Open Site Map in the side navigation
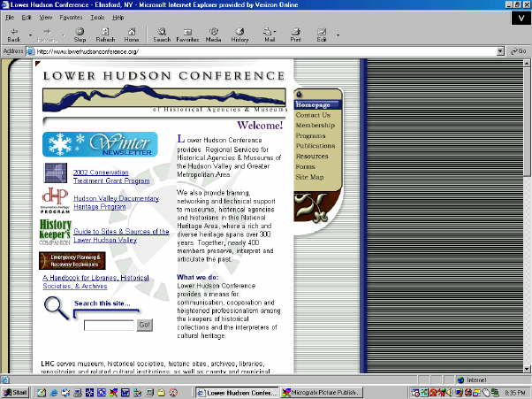This screenshot has width=532, height=399. [x=309, y=177]
